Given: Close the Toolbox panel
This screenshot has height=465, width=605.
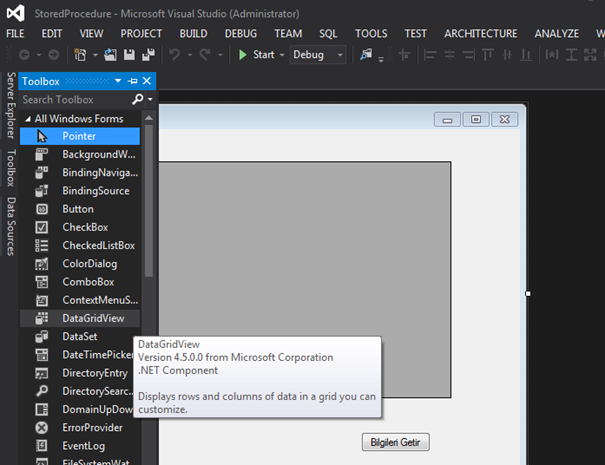Looking at the screenshot, I should [147, 81].
